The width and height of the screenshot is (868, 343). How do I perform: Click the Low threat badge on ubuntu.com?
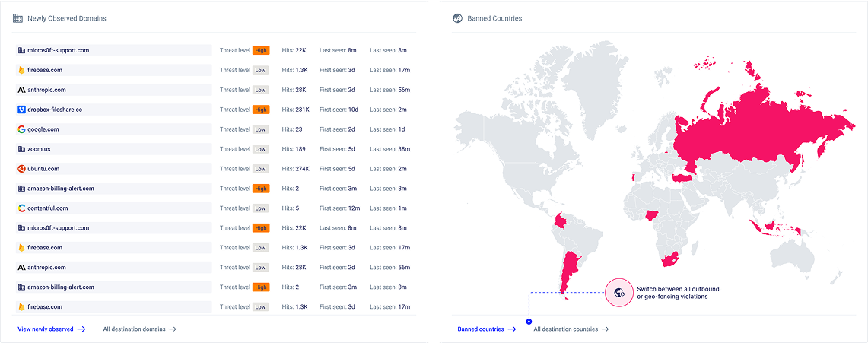(260, 169)
